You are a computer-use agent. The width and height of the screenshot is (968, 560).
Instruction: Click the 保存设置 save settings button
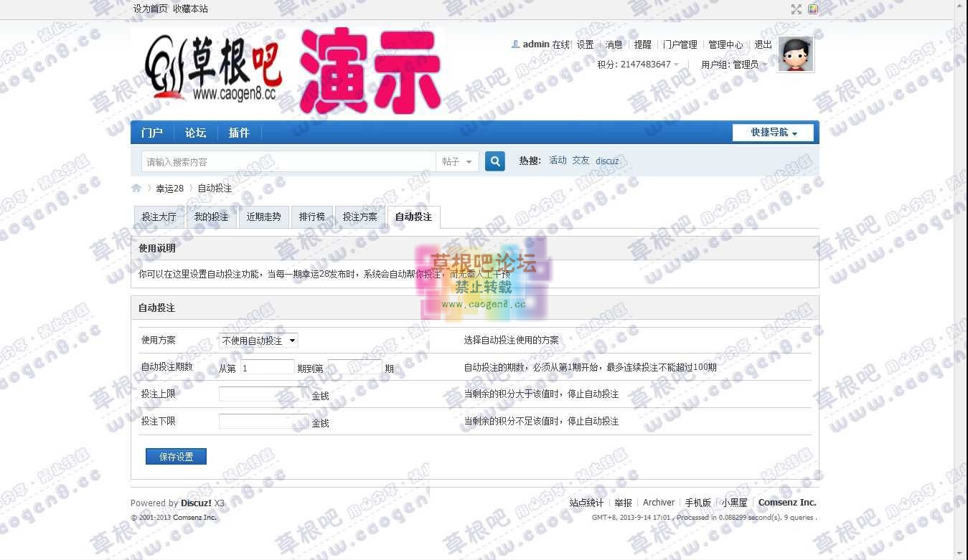pos(175,456)
